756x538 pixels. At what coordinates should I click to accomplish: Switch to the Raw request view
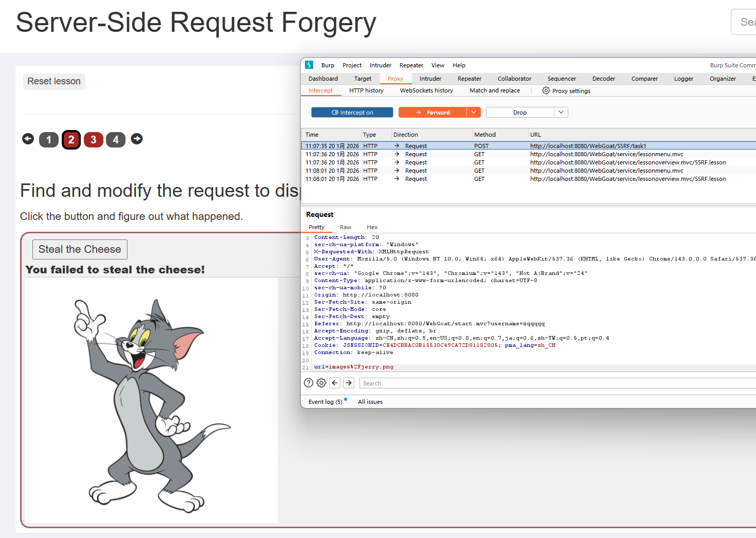(x=345, y=227)
